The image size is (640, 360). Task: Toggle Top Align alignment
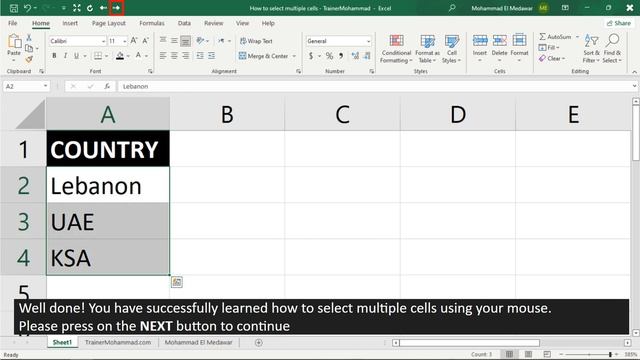point(163,40)
